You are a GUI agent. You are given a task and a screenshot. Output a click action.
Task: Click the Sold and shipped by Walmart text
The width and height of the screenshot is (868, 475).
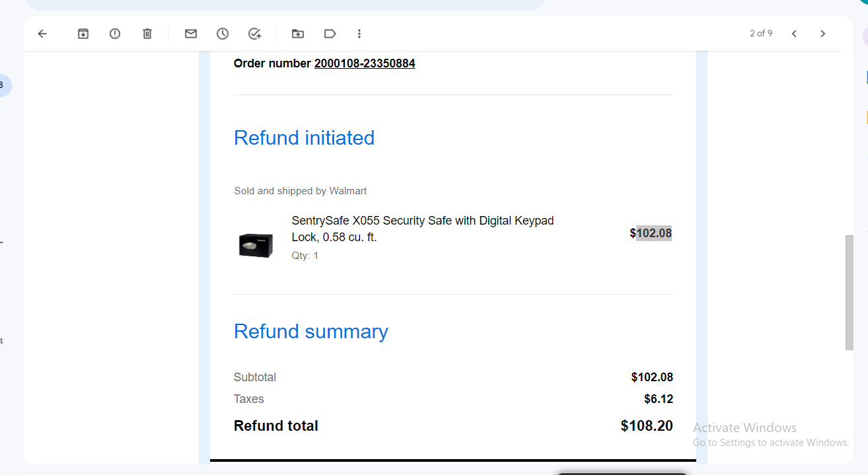[x=301, y=191]
